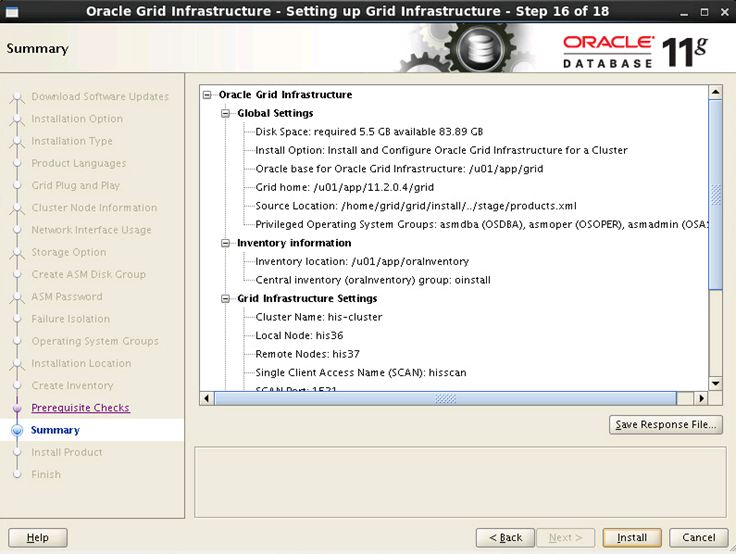Collapse the Oracle Grid Infrastructure root node
This screenshot has width=736, height=554.
[207, 95]
